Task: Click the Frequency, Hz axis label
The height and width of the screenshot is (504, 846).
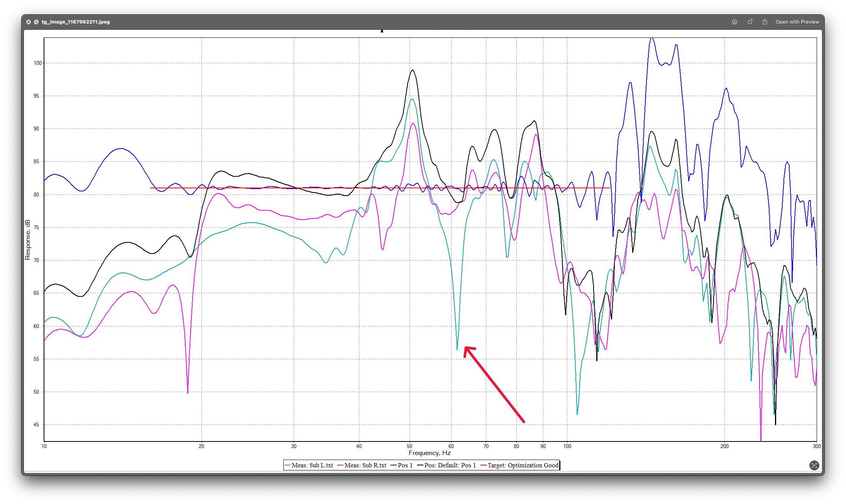Action: (x=429, y=453)
